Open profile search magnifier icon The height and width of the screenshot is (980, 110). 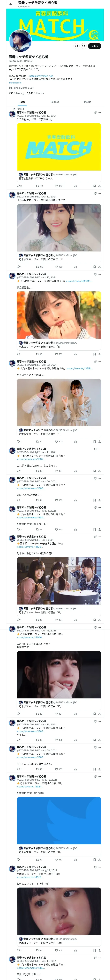click(x=84, y=46)
